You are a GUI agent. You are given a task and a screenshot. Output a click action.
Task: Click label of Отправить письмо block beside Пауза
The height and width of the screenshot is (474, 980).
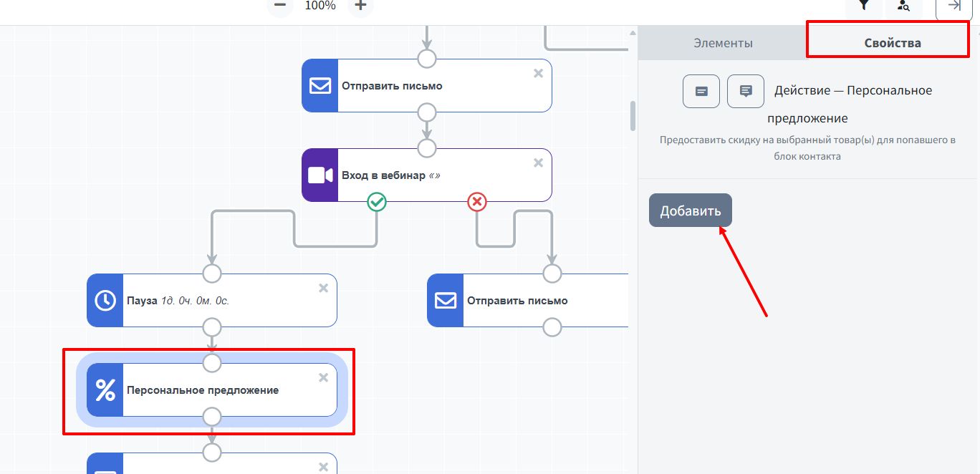pos(517,301)
